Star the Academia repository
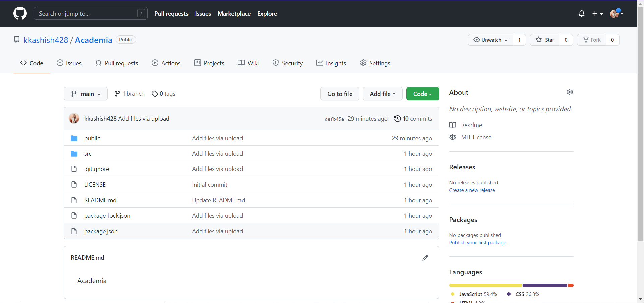The image size is (644, 303). coord(545,40)
